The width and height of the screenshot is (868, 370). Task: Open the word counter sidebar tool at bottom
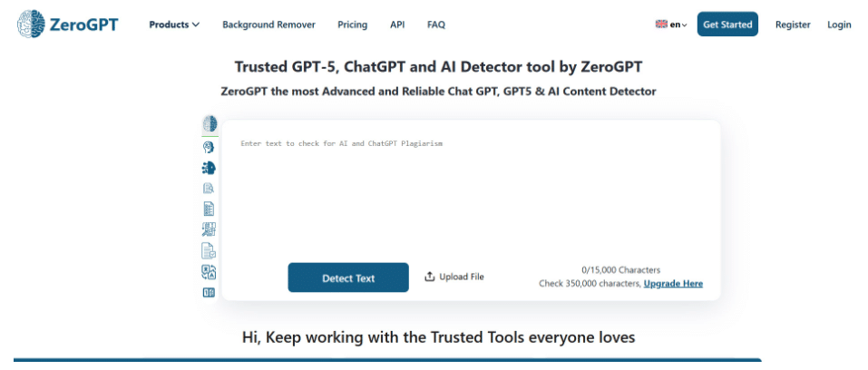click(209, 293)
